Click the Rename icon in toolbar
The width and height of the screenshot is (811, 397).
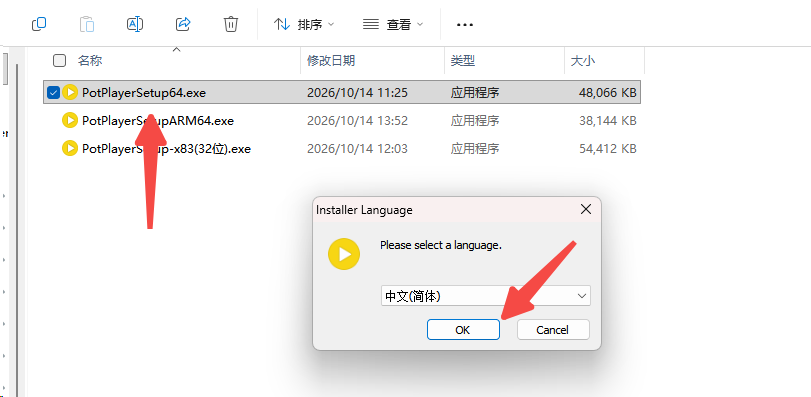(x=134, y=24)
